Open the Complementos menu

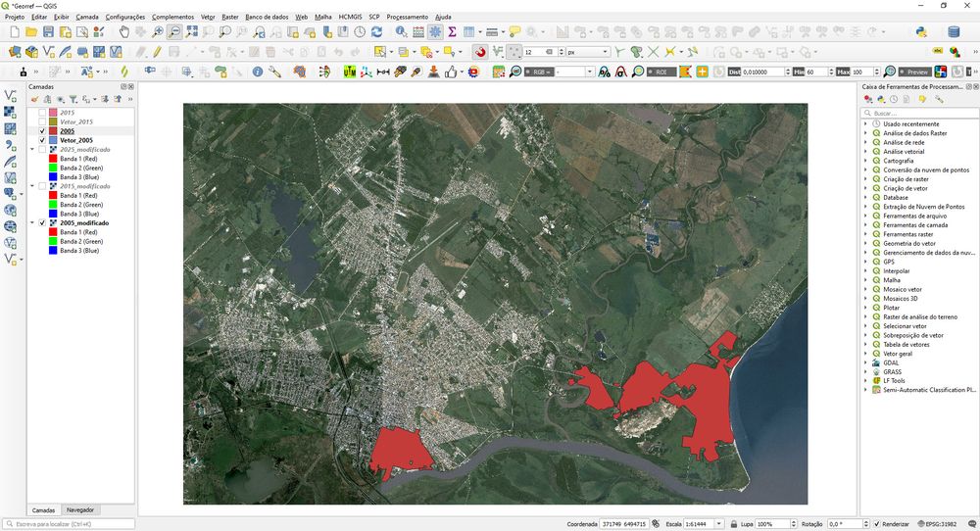pos(173,17)
